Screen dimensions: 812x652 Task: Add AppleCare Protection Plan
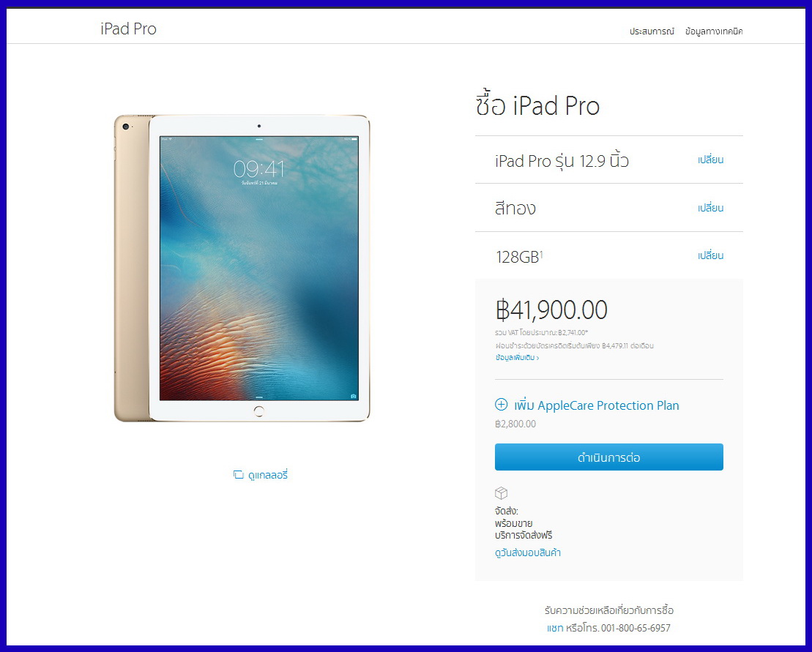[x=597, y=405]
